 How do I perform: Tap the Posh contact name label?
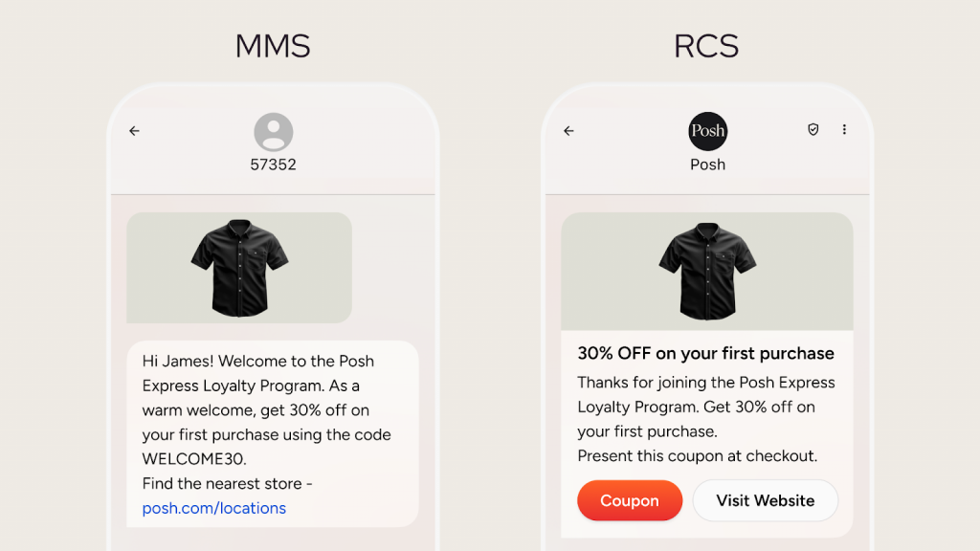tap(707, 165)
